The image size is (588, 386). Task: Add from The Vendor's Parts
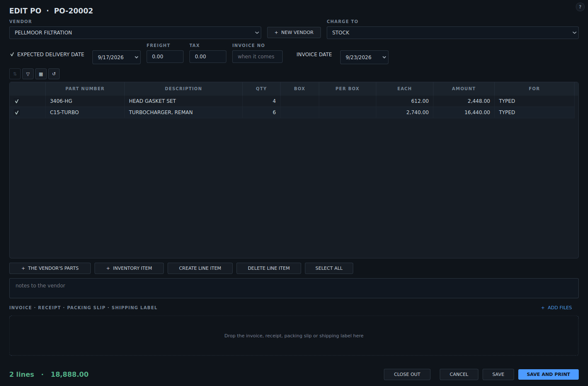pyautogui.click(x=50, y=268)
